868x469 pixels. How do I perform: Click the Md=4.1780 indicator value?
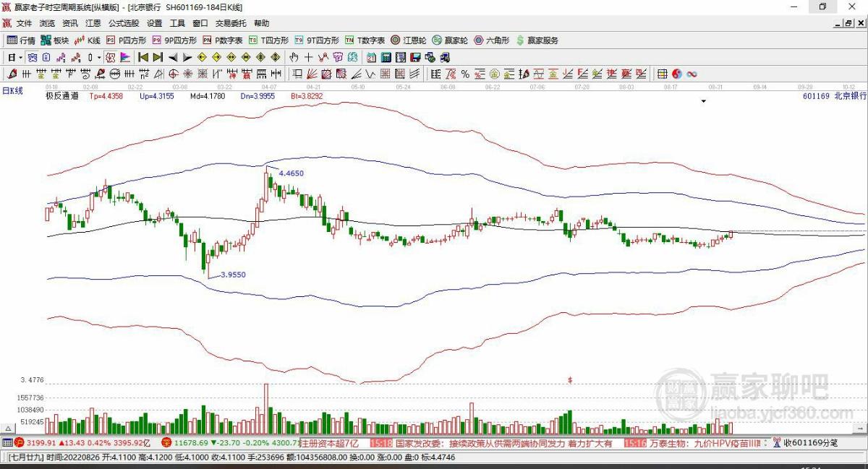[x=208, y=95]
